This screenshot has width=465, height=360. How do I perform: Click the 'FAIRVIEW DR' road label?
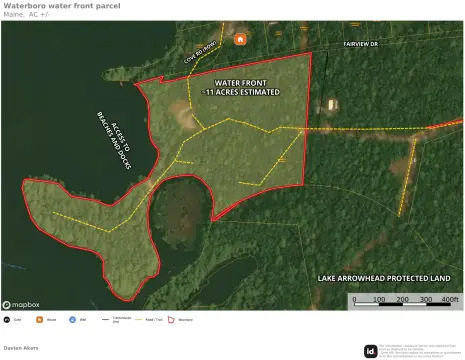[x=361, y=44]
